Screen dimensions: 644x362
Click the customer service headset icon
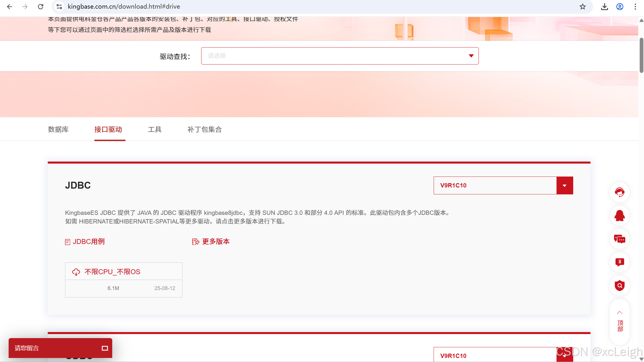click(620, 192)
